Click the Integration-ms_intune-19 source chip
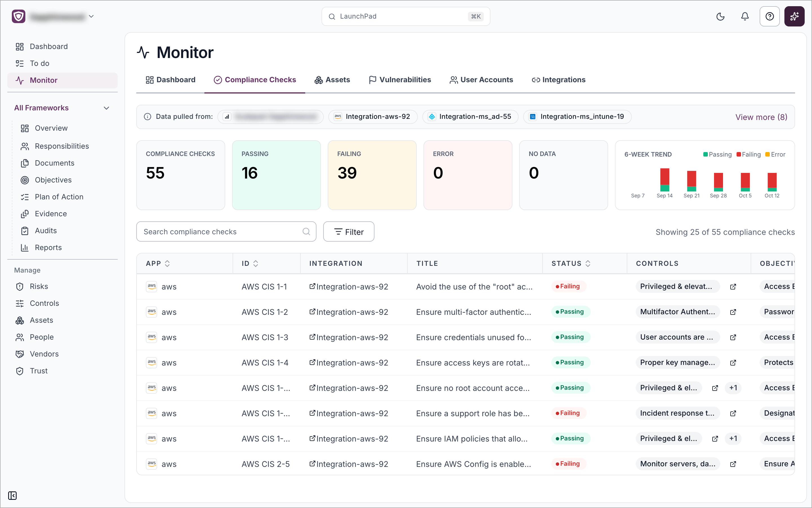Image resolution: width=812 pixels, height=508 pixels. (x=577, y=117)
